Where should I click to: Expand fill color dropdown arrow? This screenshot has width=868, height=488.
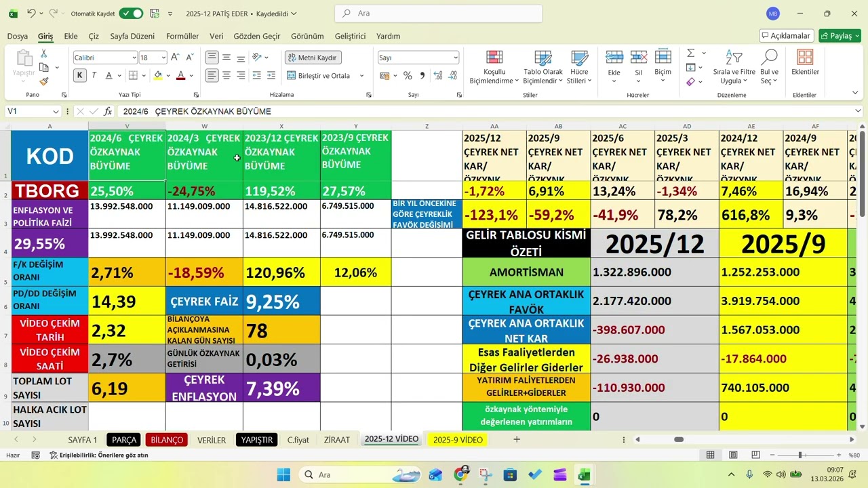pos(169,75)
